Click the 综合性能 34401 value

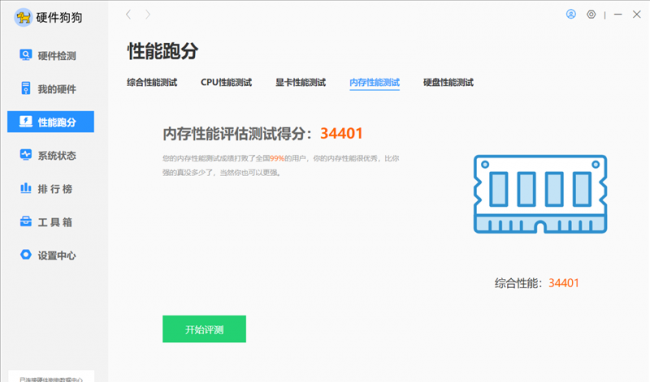pyautogui.click(x=564, y=283)
